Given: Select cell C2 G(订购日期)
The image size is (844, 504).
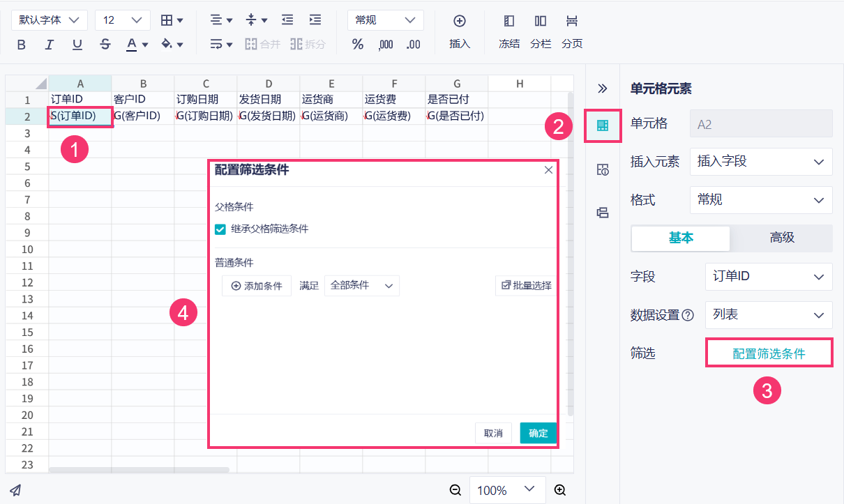Looking at the screenshot, I should pos(206,116).
